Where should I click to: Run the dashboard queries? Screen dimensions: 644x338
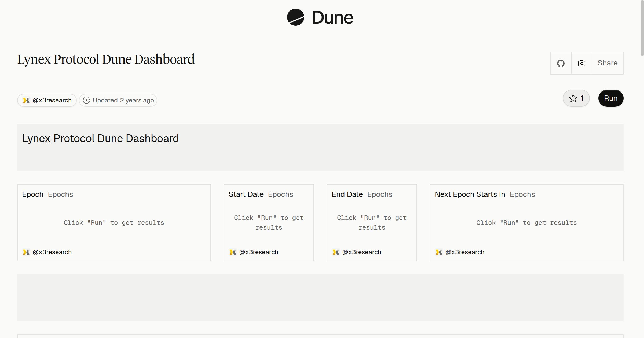[611, 98]
